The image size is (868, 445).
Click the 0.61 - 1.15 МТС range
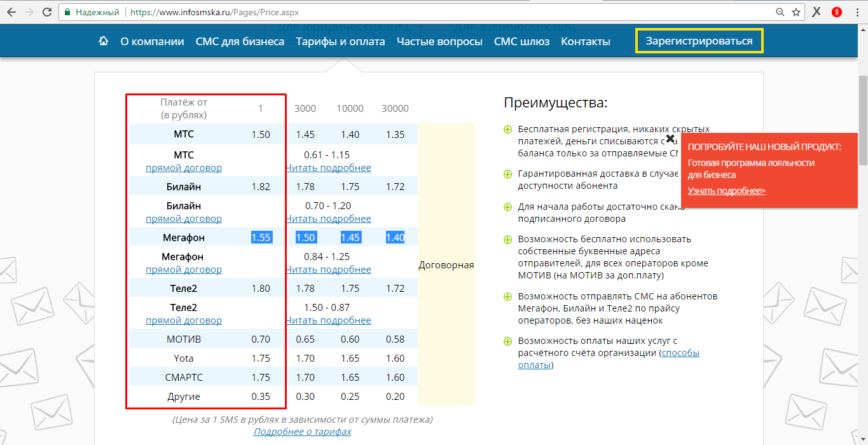(x=327, y=154)
